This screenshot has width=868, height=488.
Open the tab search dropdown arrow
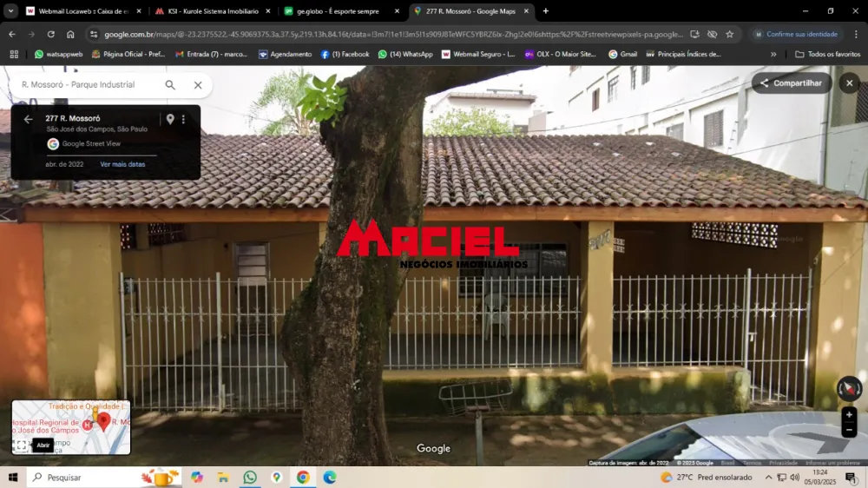point(10,11)
